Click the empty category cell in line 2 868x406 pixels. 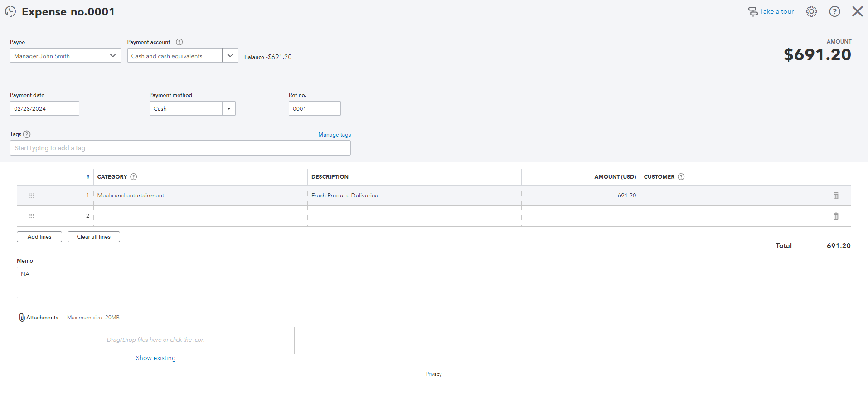[200, 216]
